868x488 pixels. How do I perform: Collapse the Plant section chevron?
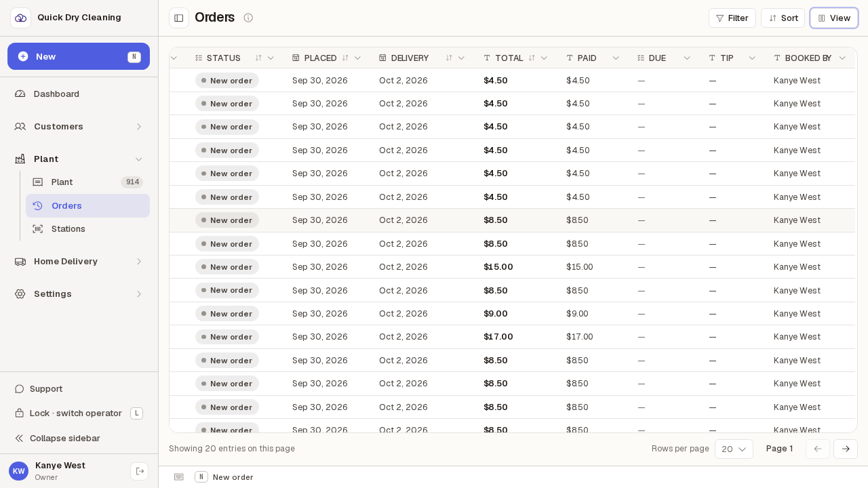pyautogui.click(x=139, y=159)
